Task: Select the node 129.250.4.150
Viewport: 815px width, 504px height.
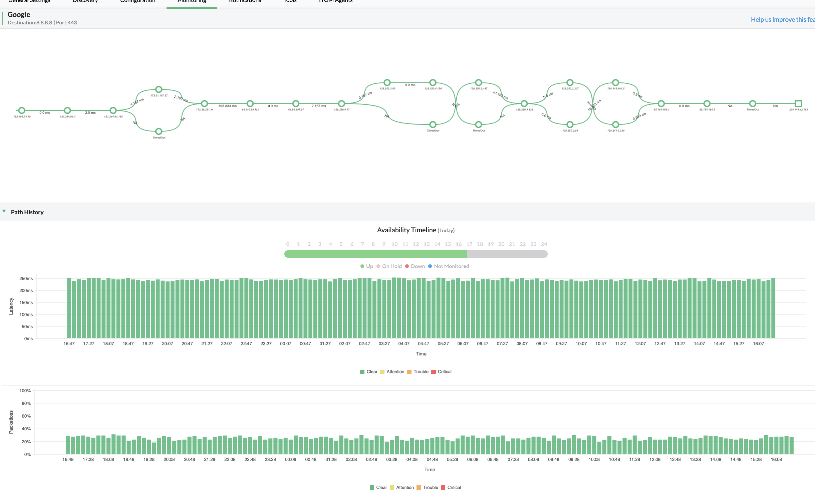Action: click(x=433, y=82)
